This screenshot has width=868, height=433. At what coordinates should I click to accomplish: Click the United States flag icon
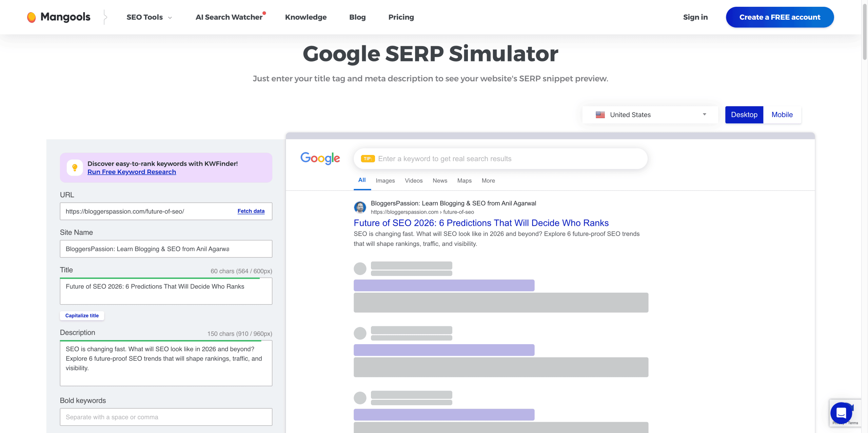point(600,115)
